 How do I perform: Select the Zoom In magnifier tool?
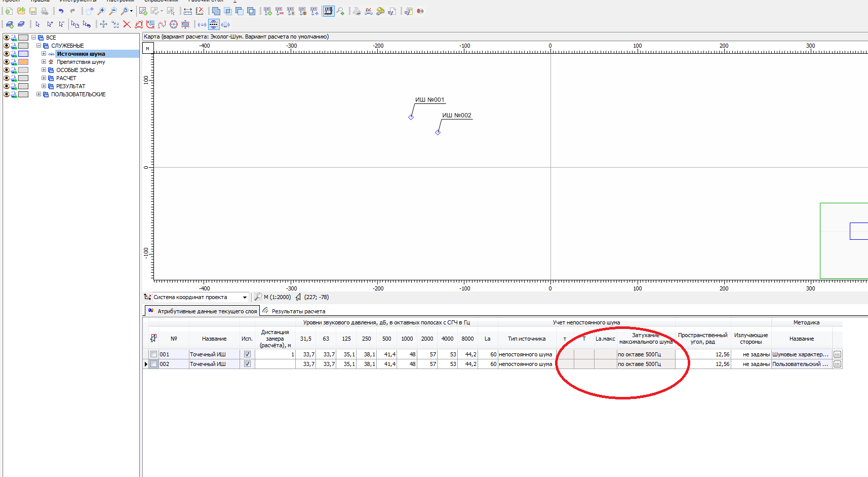(101, 11)
